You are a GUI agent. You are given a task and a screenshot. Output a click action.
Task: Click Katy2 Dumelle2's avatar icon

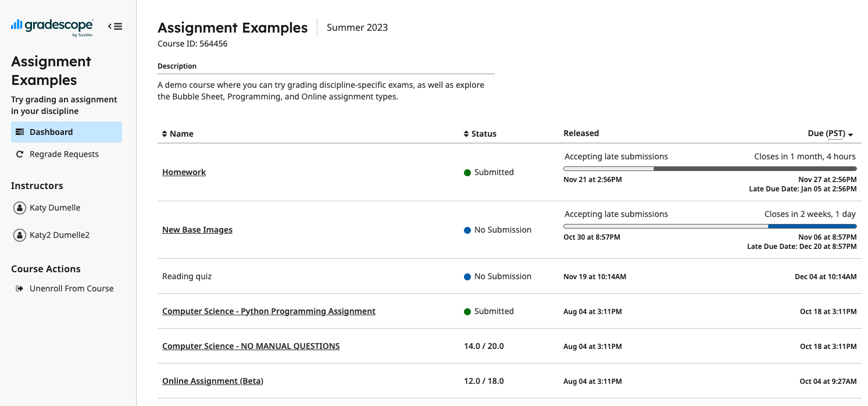coord(18,234)
